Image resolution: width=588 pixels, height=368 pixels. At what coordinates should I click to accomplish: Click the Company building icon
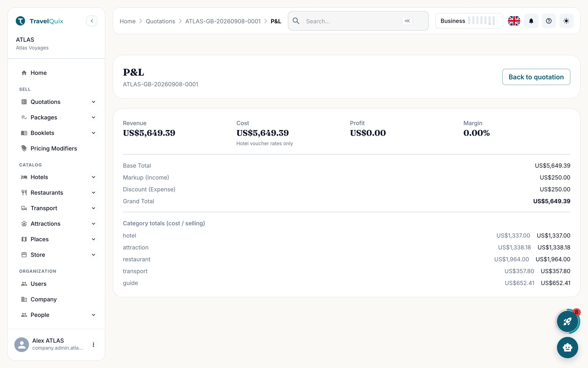(x=24, y=299)
